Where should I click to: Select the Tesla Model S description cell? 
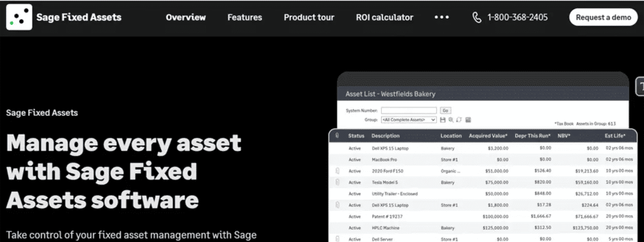pyautogui.click(x=385, y=182)
